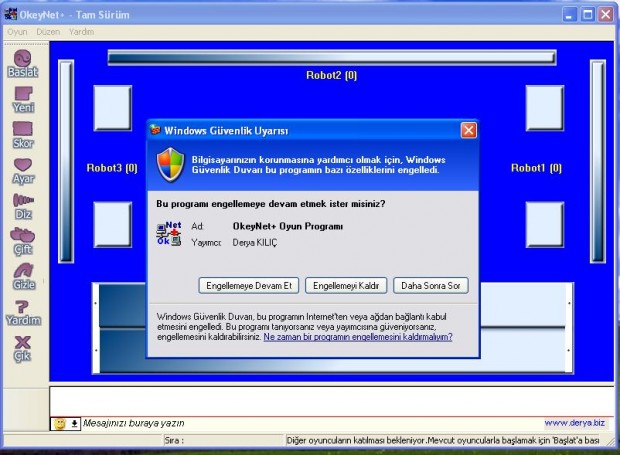Image resolution: width=620 pixels, height=455 pixels.
Task: Click status text 'Diğer oyuncuların katılması bekleniyor'
Action: 356,440
